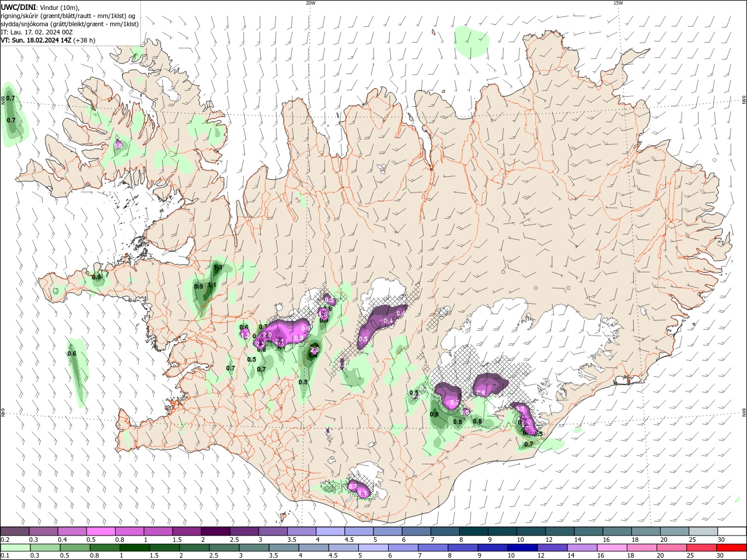Image resolution: width=747 pixels, height=560 pixels.
Task: Pick the lavender 14 legend swatch
Action: (582, 548)
